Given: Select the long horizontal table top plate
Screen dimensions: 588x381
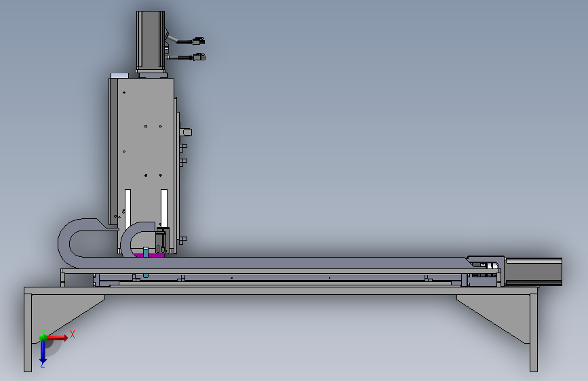Looking at the screenshot, I should click(x=281, y=291).
